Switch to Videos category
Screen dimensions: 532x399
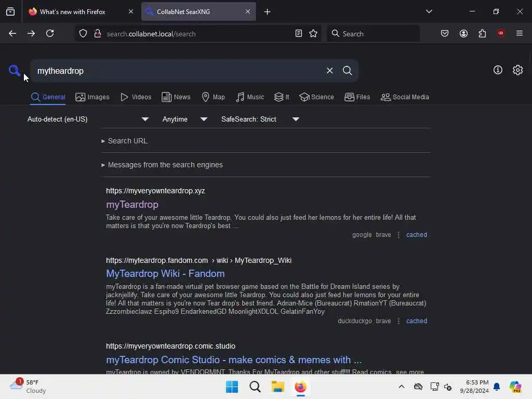(x=136, y=97)
